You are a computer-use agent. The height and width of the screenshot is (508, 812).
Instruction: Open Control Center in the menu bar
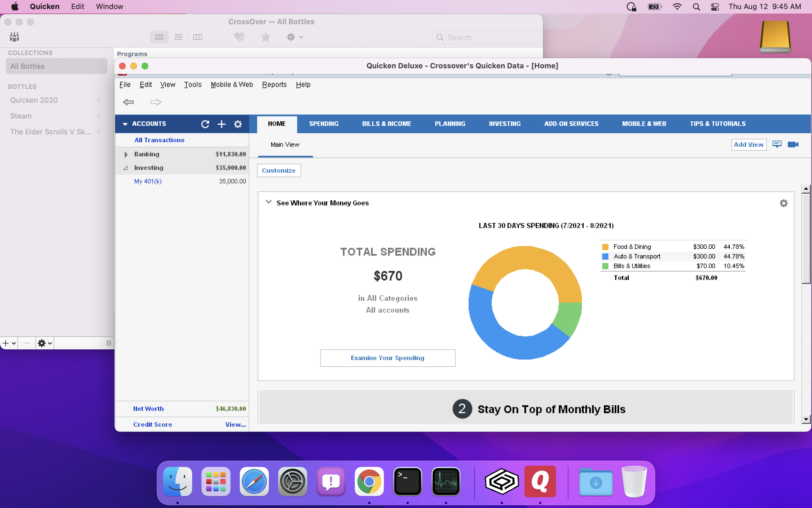tap(715, 7)
